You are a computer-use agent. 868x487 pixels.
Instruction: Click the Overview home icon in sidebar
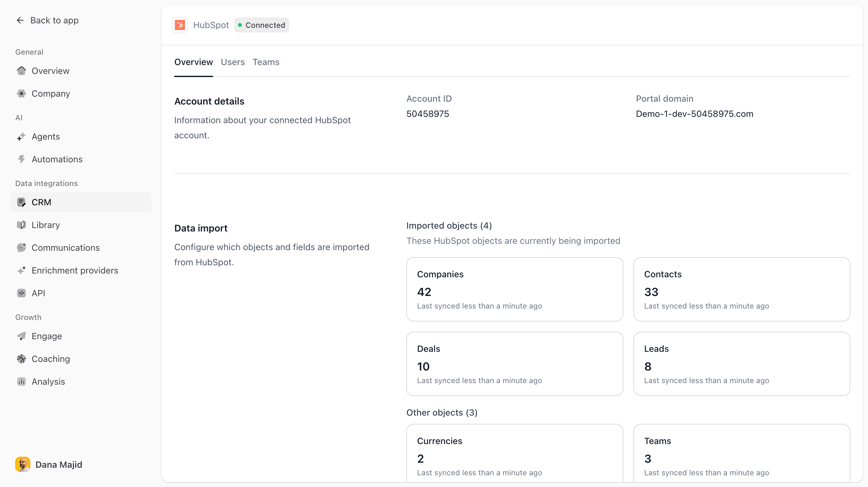[21, 71]
